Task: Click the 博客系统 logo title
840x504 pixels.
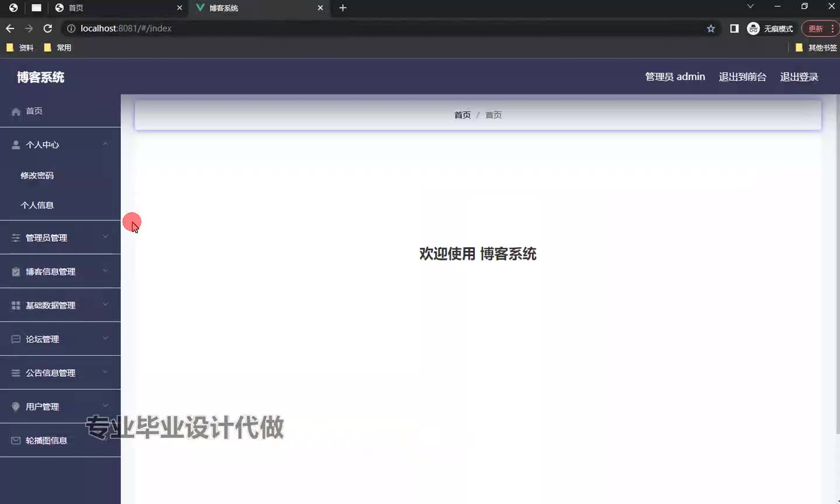Action: click(40, 78)
